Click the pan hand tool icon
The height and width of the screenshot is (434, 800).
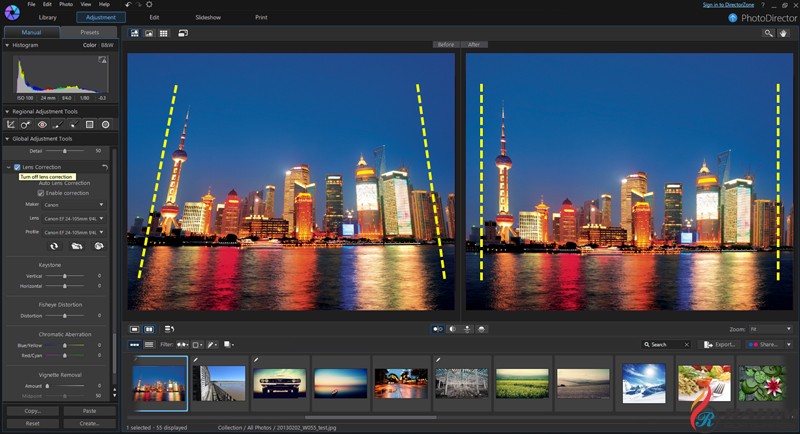click(784, 34)
